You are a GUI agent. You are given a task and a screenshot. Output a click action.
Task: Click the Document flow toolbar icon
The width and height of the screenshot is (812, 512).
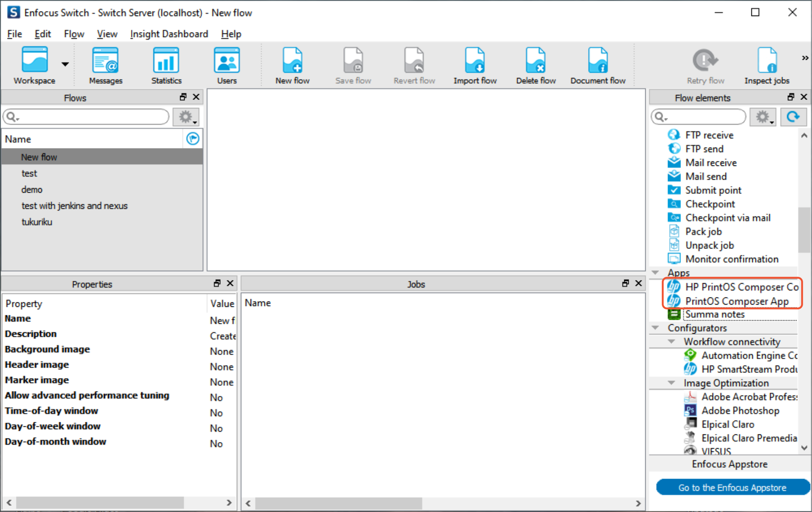[x=598, y=65]
